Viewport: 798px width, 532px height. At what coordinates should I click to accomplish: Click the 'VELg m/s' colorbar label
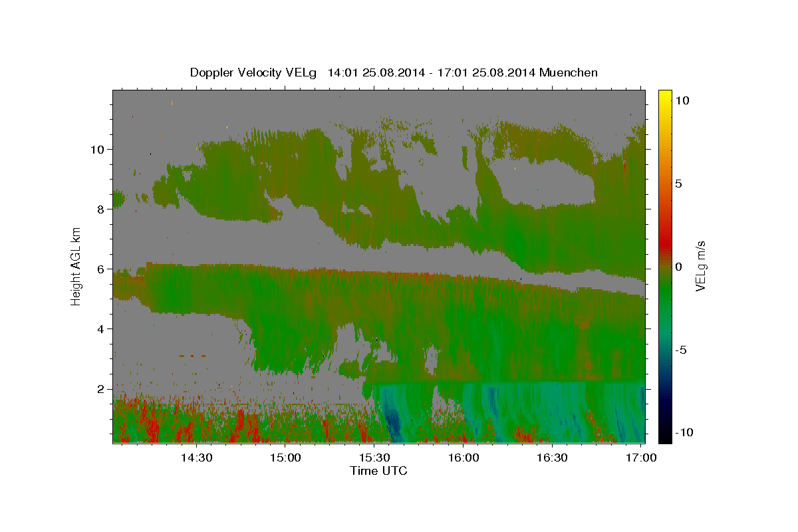(700, 267)
